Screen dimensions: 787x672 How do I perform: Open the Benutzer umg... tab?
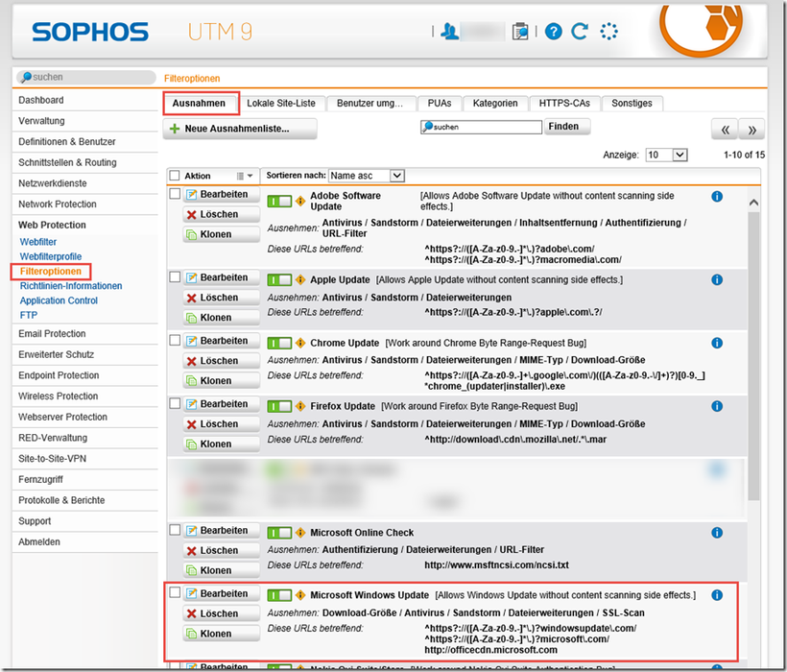click(370, 104)
